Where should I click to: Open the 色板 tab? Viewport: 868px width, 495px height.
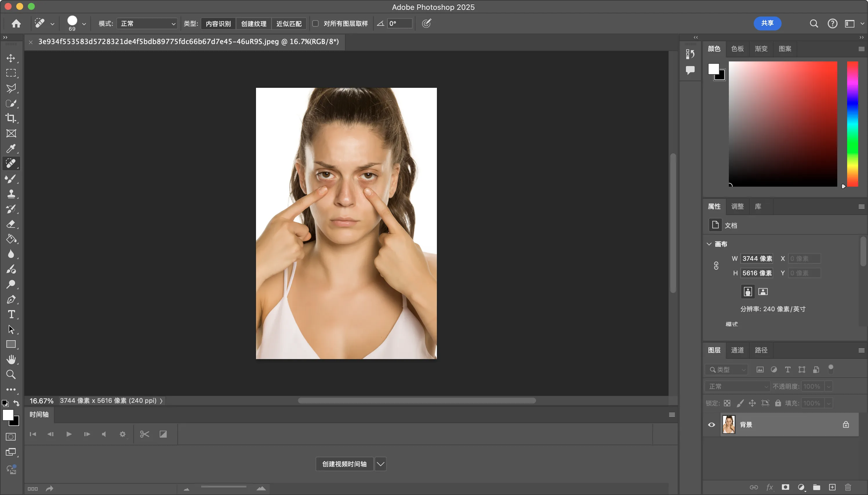(x=738, y=49)
